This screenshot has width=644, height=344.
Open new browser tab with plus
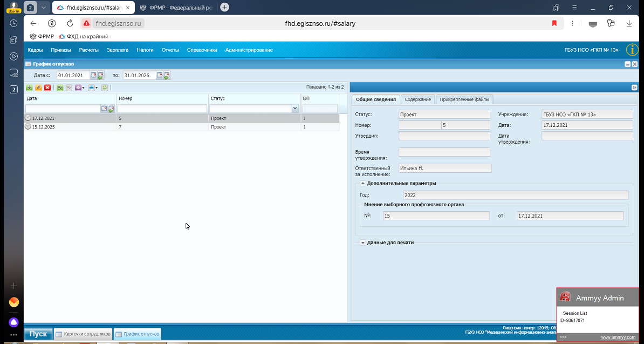pos(225,8)
